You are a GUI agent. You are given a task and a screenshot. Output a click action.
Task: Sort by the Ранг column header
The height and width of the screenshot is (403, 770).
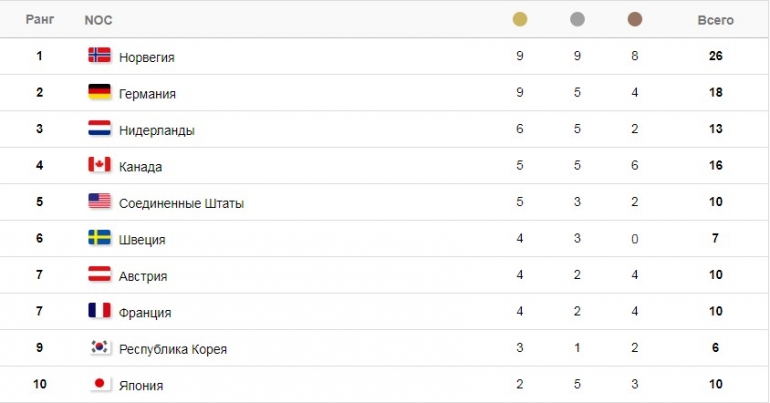[x=40, y=20]
